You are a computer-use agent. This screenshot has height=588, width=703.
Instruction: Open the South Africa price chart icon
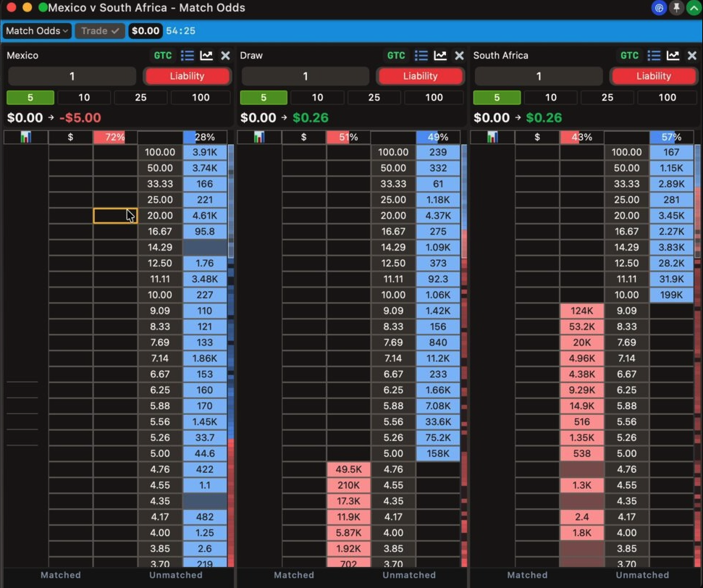673,55
